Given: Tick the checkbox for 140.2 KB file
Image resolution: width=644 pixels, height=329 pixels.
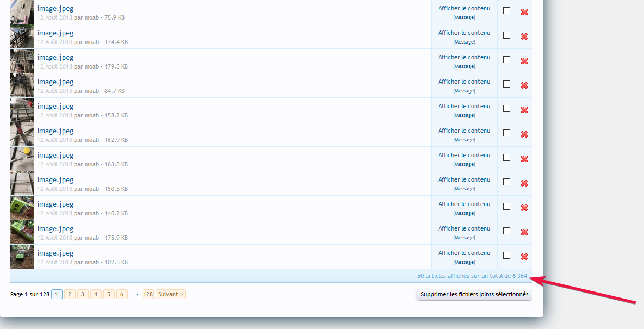Looking at the screenshot, I should pos(506,207).
